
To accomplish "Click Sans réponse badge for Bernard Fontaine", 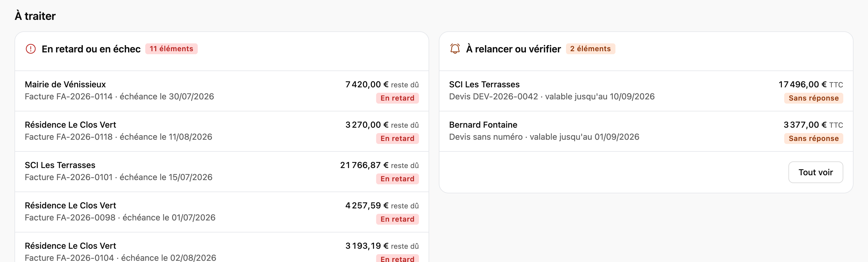I will click(813, 139).
